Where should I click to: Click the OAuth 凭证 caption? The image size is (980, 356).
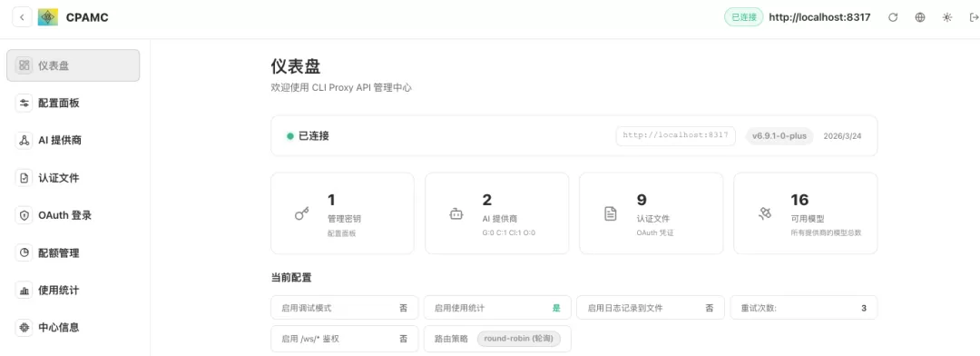click(655, 232)
